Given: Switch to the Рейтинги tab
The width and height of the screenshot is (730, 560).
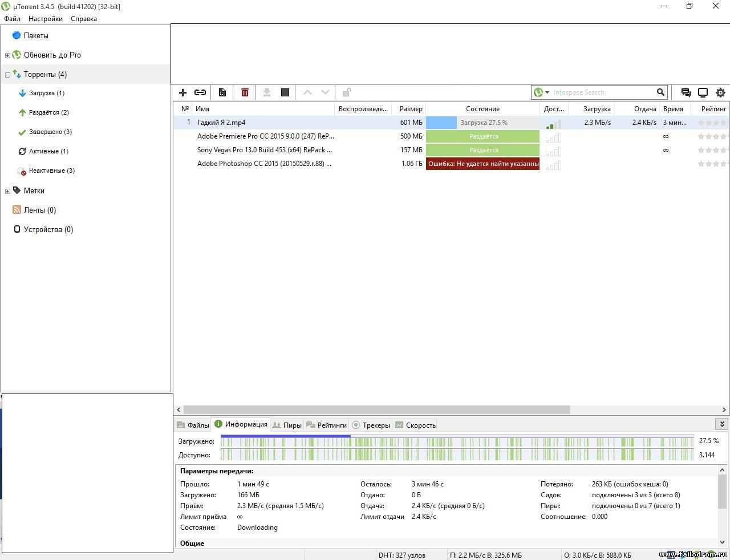Looking at the screenshot, I should pyautogui.click(x=326, y=425).
